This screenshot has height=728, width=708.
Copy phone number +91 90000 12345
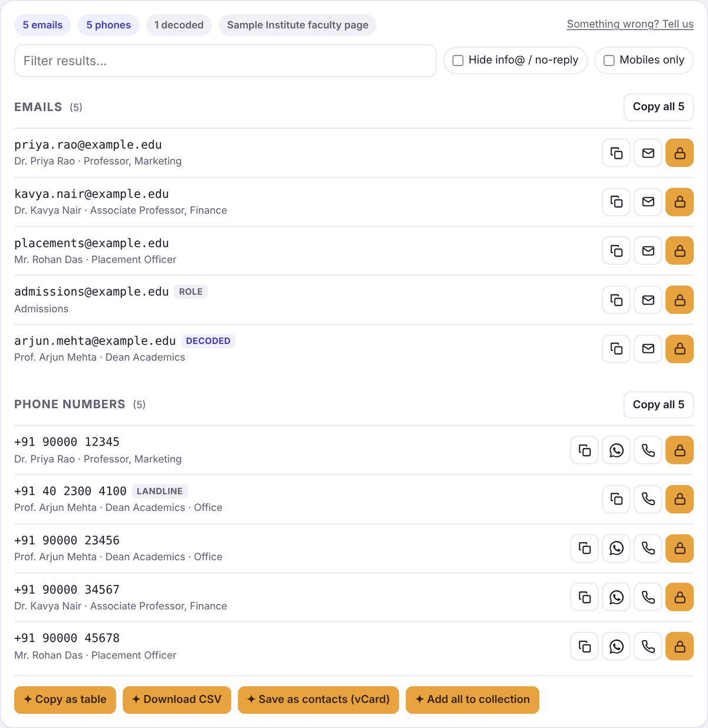585,451
